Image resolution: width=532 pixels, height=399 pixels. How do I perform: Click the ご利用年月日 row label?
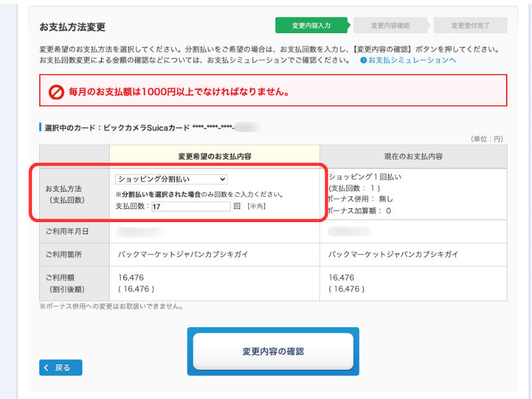67,231
